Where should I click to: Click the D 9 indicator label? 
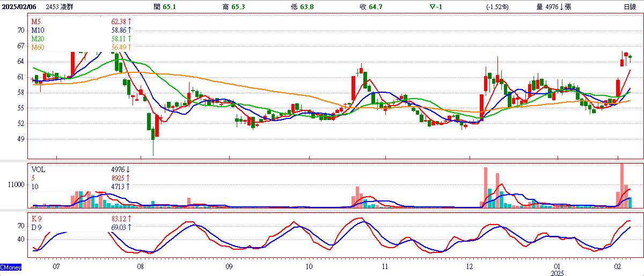[37, 227]
